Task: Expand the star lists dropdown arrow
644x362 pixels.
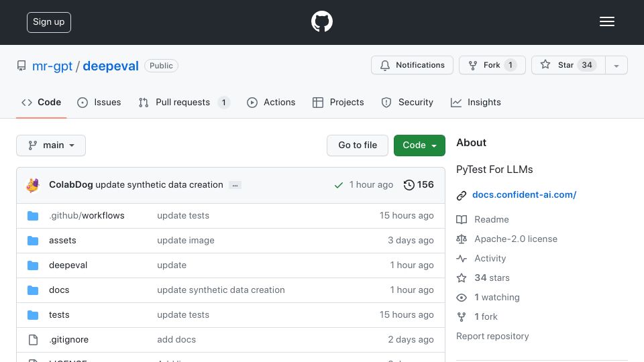Action: pyautogui.click(x=616, y=65)
